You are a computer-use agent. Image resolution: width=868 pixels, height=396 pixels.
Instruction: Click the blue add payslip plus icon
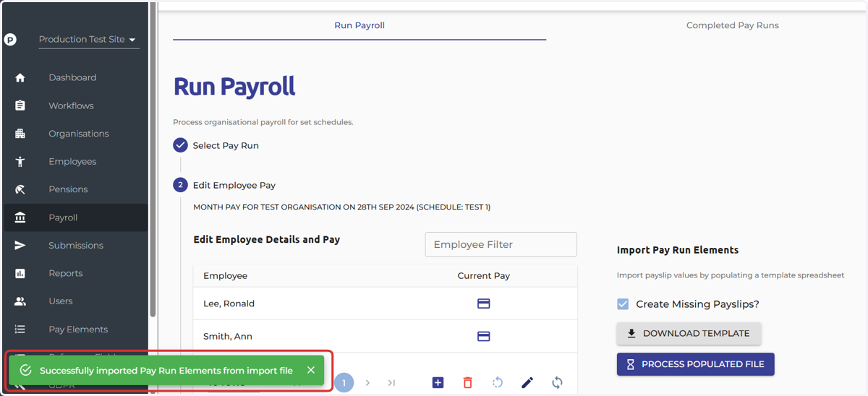pos(438,382)
